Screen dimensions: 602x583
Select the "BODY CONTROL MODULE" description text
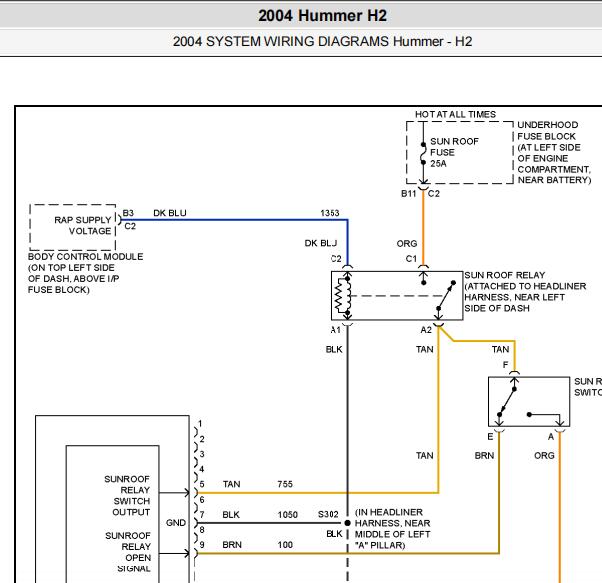(x=85, y=273)
